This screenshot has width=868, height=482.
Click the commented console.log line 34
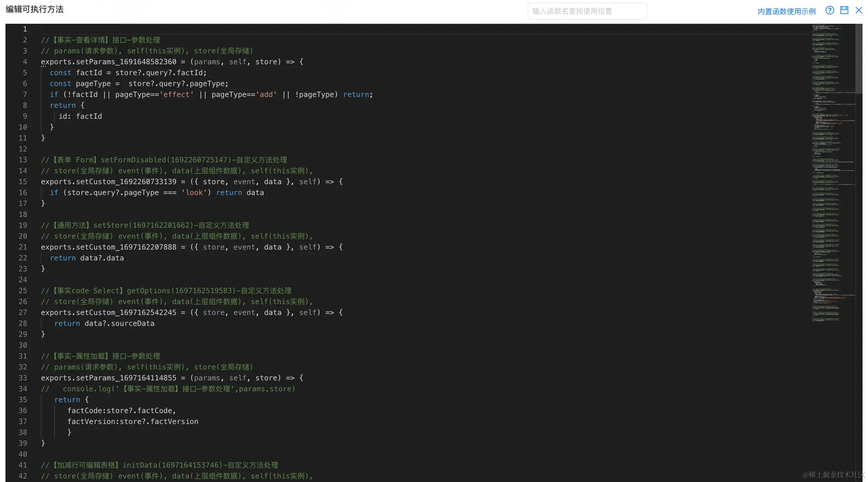tap(168, 389)
